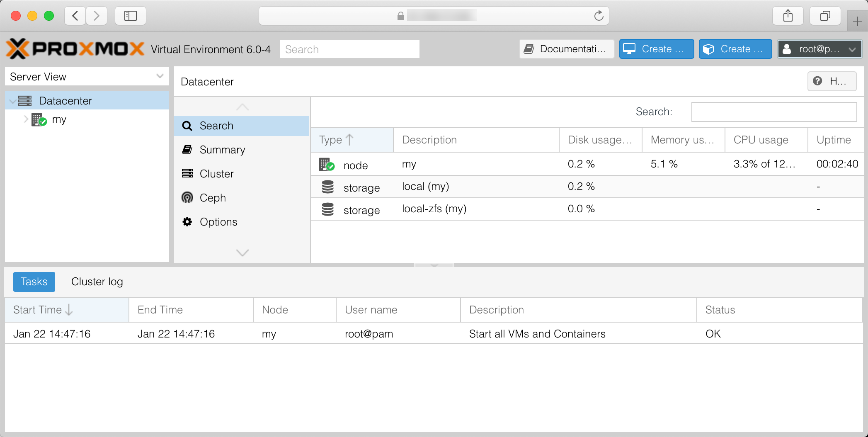Click the Safari share icon
Image resolution: width=868 pixels, height=437 pixels.
tap(788, 16)
